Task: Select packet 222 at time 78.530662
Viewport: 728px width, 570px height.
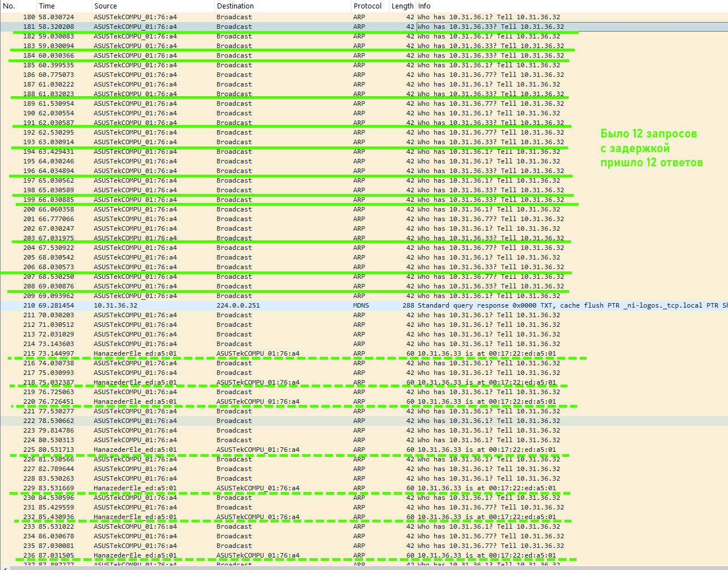Action: [226, 421]
